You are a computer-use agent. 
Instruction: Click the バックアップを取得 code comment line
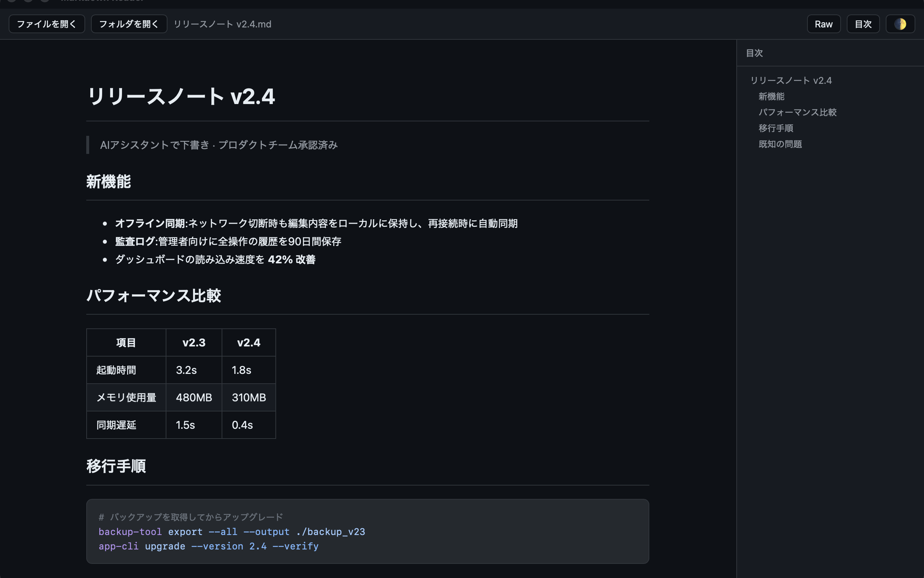[191, 517]
